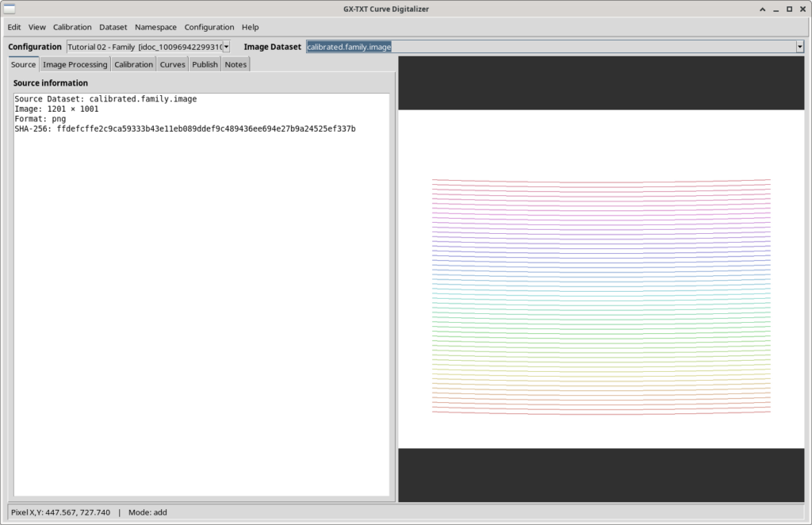
Task: Expand the Configuration dropdown arrow
Action: [226, 47]
